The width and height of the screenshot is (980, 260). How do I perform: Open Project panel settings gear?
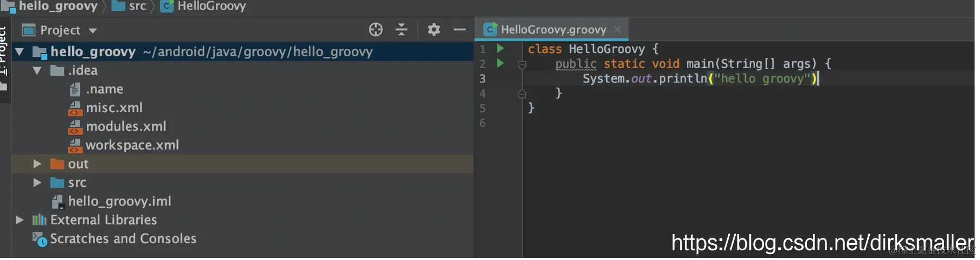point(434,29)
